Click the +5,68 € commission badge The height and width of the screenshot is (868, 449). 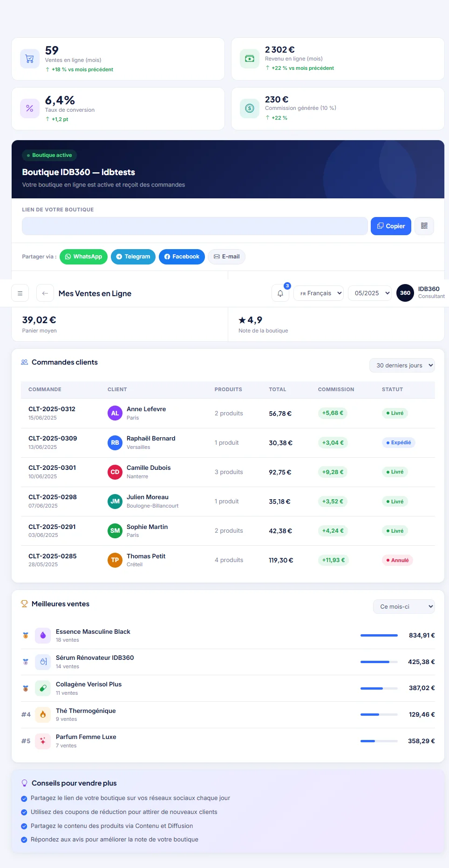pos(333,413)
